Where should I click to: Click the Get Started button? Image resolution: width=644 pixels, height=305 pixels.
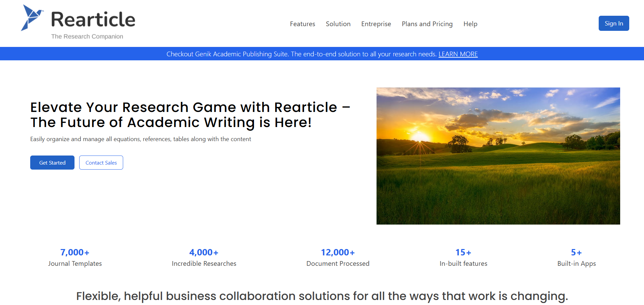point(52,163)
